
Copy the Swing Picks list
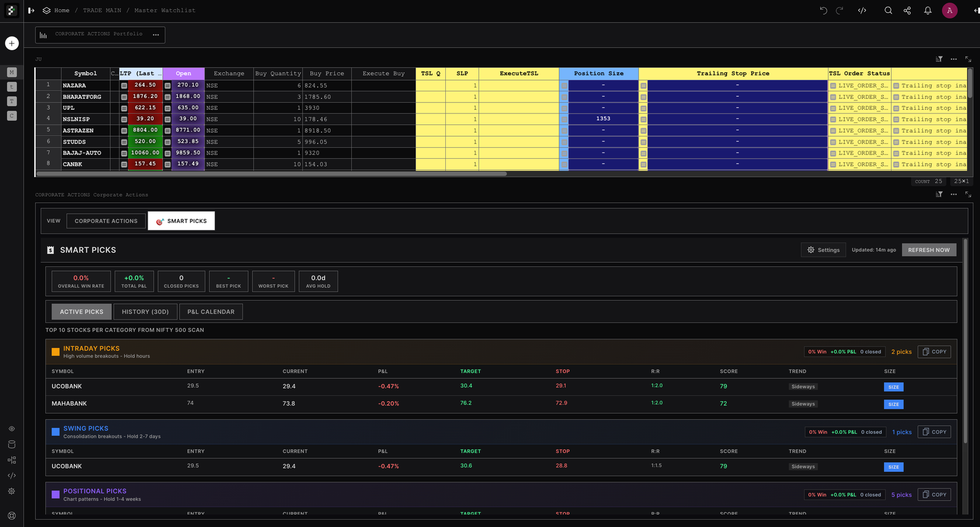934,432
